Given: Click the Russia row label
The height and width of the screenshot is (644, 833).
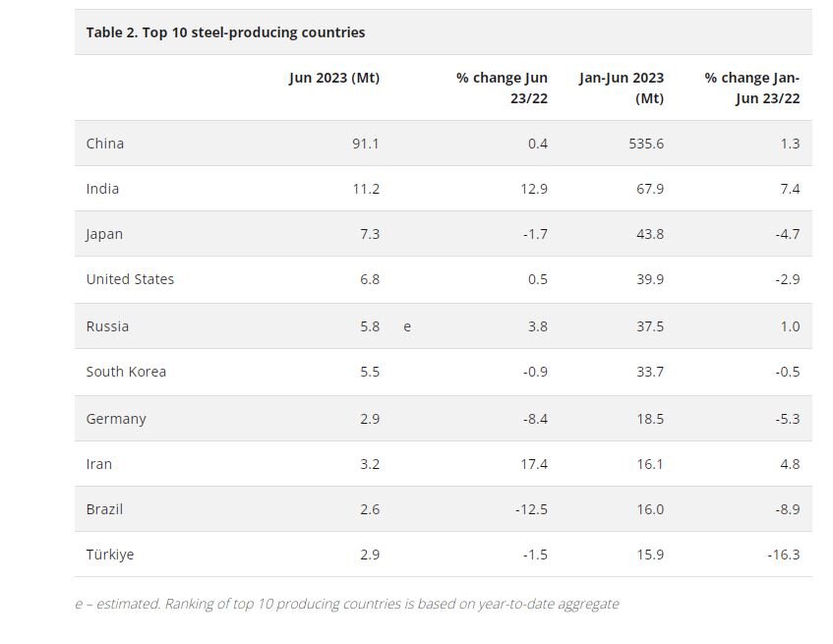Looking at the screenshot, I should pyautogui.click(x=107, y=326).
